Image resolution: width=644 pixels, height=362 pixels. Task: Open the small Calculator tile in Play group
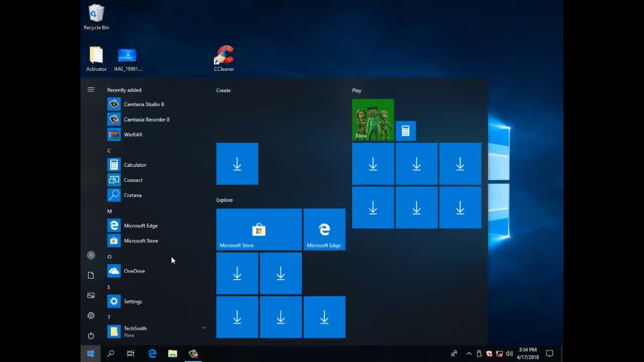[x=406, y=131]
